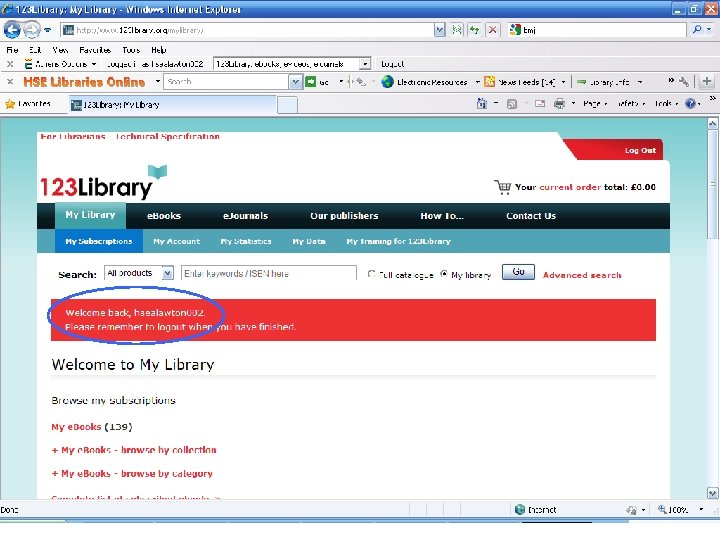The height and width of the screenshot is (540, 720).
Task: Expand My eBooks - browse by category
Action: [132, 473]
